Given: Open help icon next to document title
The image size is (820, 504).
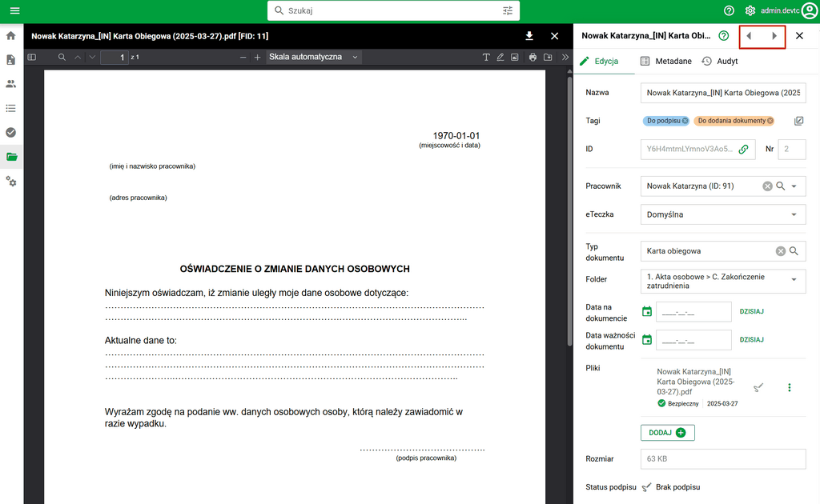Looking at the screenshot, I should click(x=724, y=35).
